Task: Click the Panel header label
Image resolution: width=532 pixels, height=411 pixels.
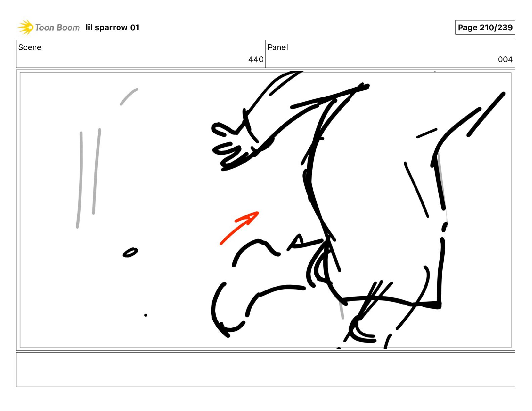Action: coord(278,47)
